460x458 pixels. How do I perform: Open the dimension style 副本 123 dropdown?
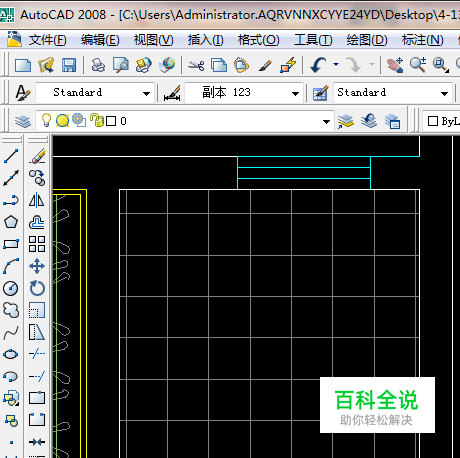[x=295, y=93]
